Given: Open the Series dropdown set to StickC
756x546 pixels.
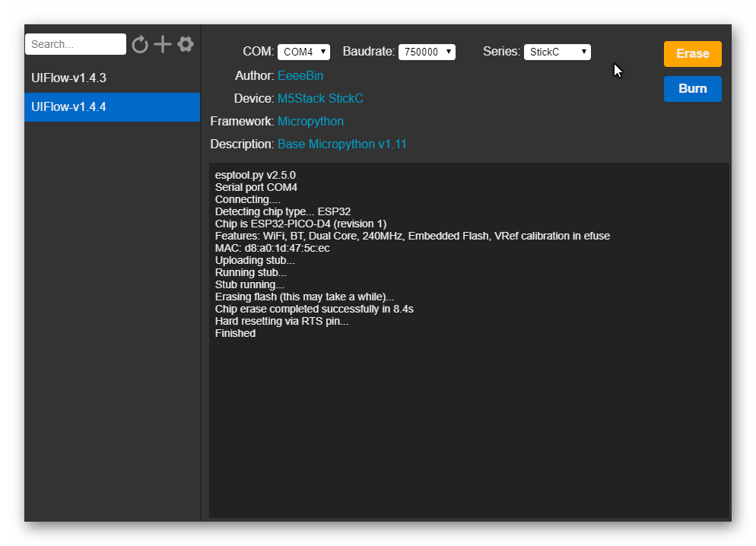Looking at the screenshot, I should pos(557,52).
